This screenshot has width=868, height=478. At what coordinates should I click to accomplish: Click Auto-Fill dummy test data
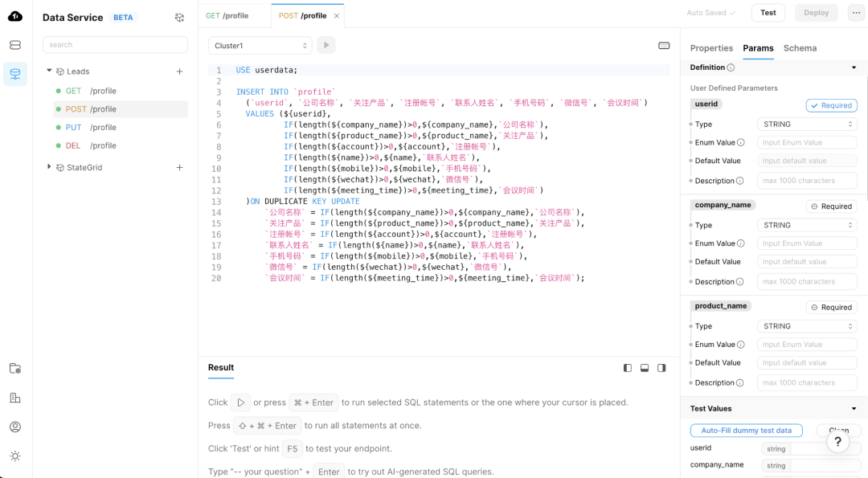(x=746, y=431)
